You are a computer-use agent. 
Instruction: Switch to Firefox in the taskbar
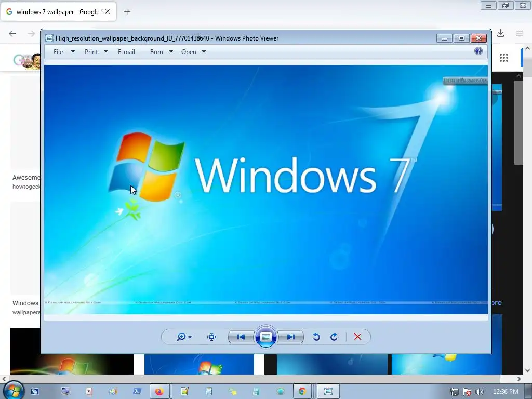point(159,392)
